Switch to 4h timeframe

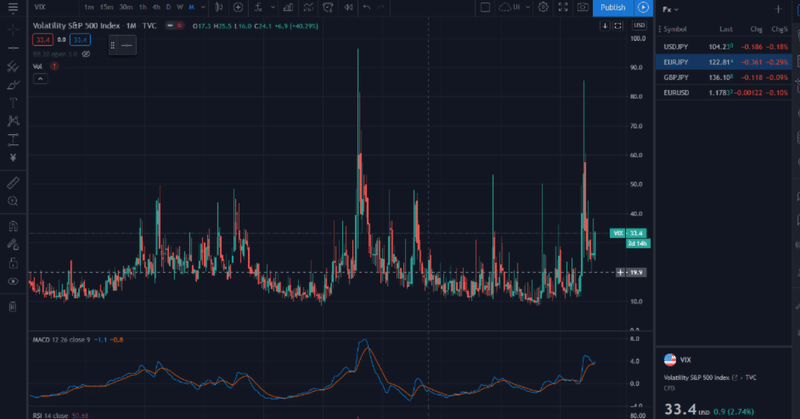pos(156,7)
